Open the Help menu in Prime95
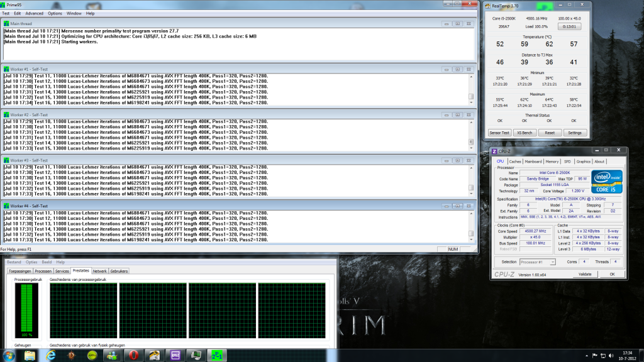This screenshot has height=362, width=644. [90, 14]
